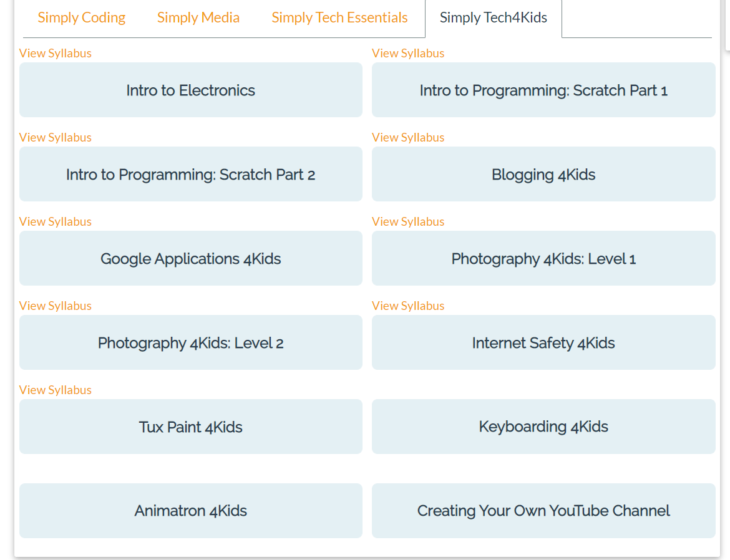Screen dimensions: 730x560
Task: Switch to the Simply Coding tab
Action: click(x=82, y=17)
